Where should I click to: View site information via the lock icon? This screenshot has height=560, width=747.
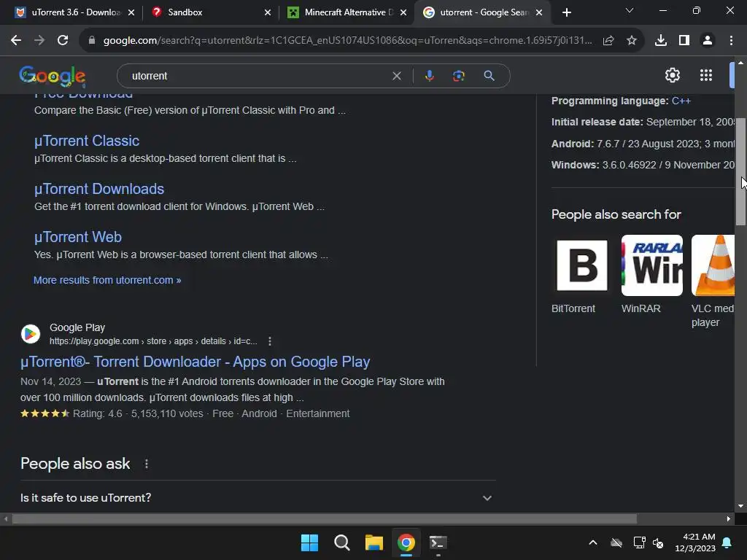92,41
